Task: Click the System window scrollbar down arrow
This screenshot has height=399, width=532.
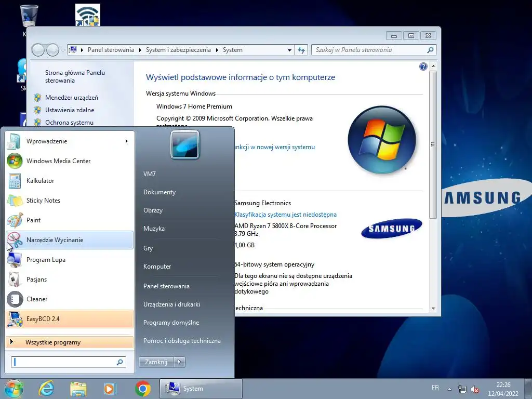Action: [433, 308]
